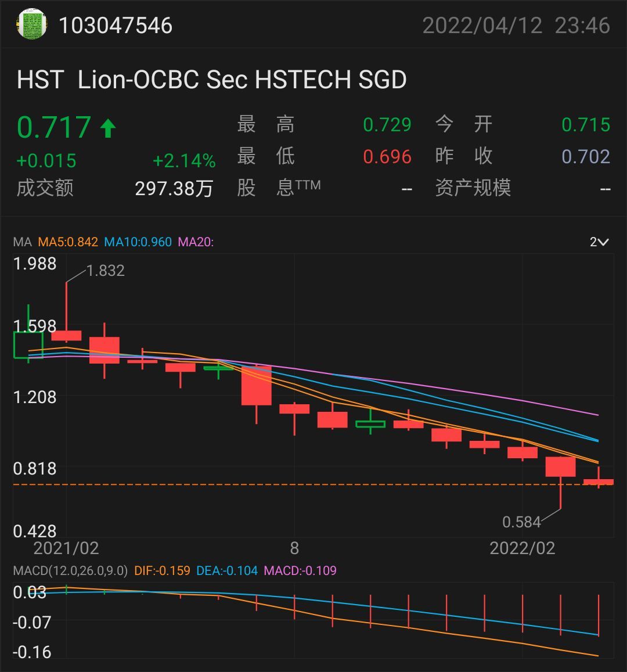Tap the post timestamp 2022/04/12 23:46

click(516, 26)
